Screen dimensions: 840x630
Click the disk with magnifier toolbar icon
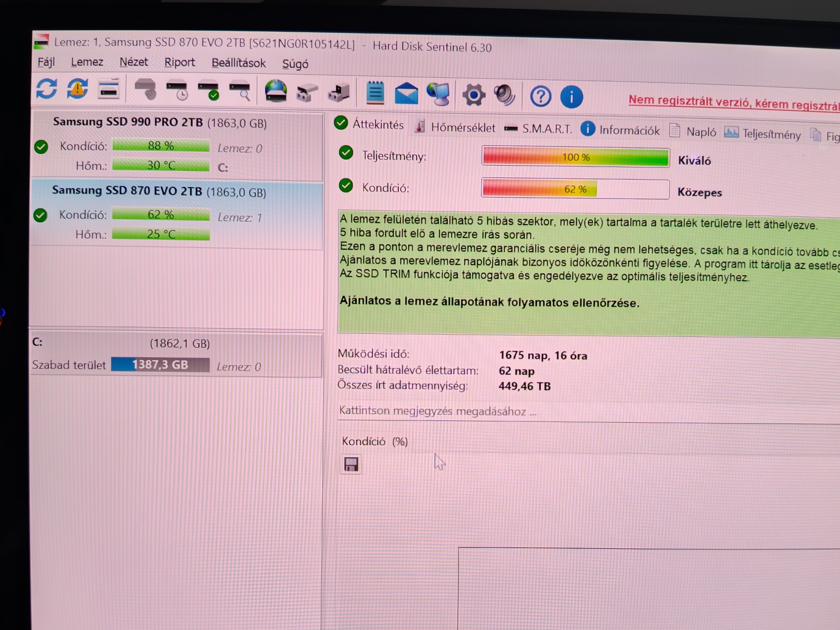coord(240,91)
